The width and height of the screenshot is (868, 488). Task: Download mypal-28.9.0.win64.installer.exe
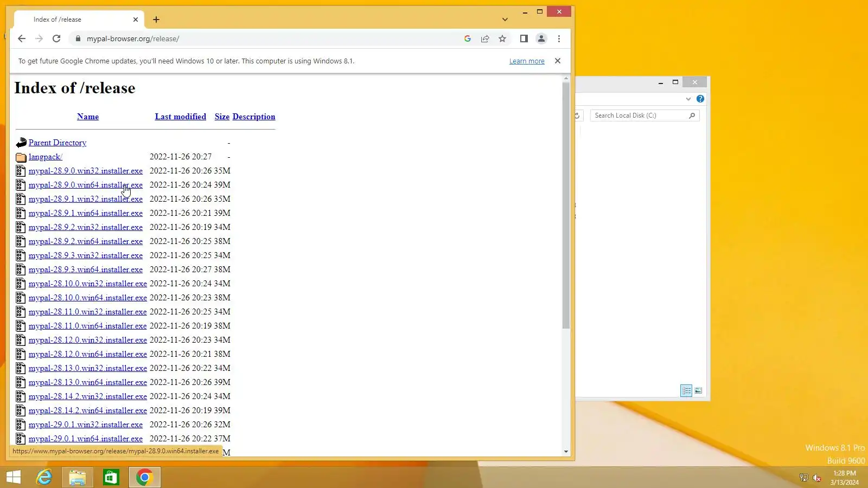point(86,185)
